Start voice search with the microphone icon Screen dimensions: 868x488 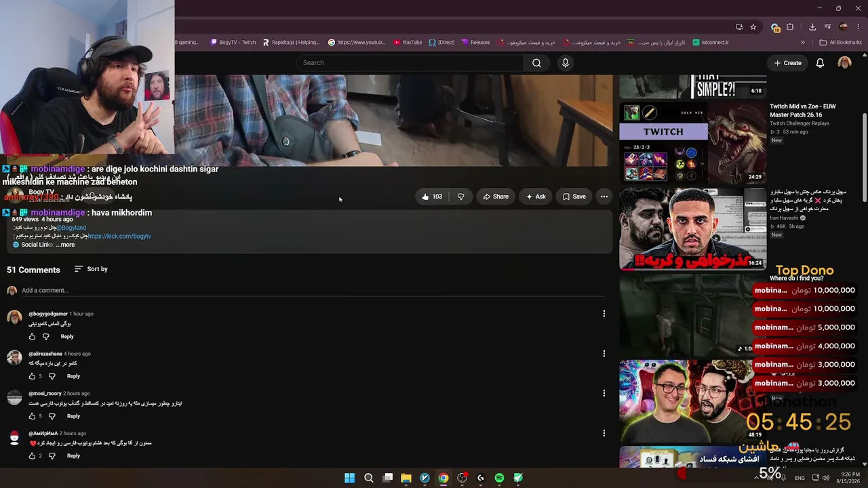click(566, 63)
